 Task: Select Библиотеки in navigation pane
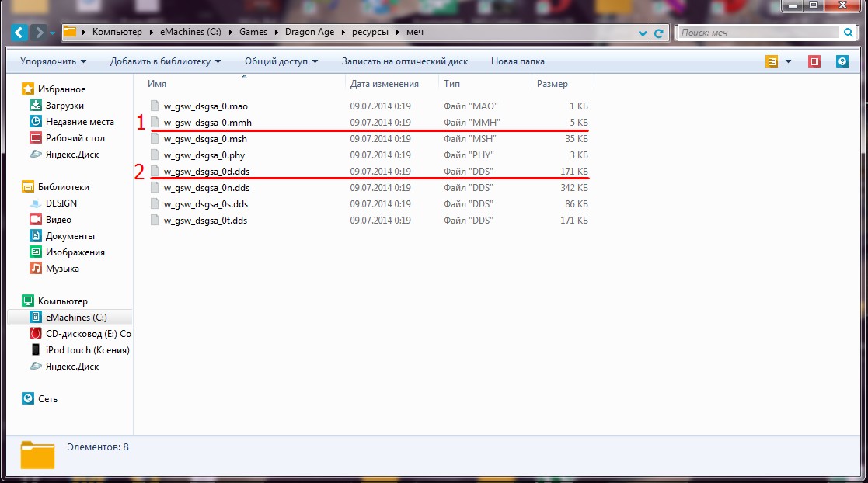tap(63, 187)
